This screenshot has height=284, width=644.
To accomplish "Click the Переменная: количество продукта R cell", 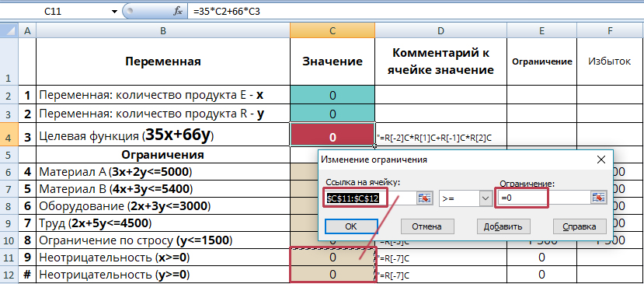I will [163, 114].
